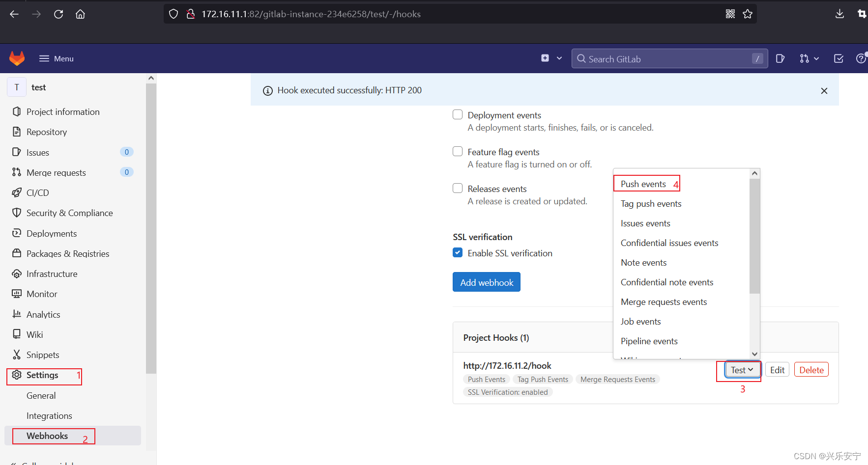Screen dimensions: 868x465
Task: Expand the create new dropdown arrow
Action: coord(559,58)
